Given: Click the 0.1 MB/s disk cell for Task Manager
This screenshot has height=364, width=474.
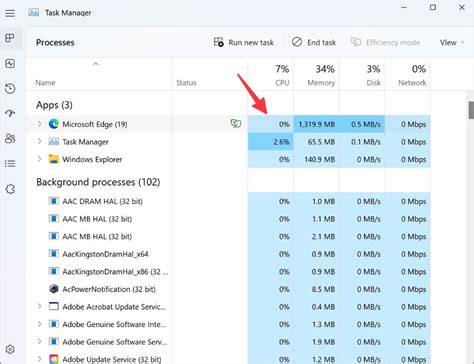Looking at the screenshot, I should point(362,142).
